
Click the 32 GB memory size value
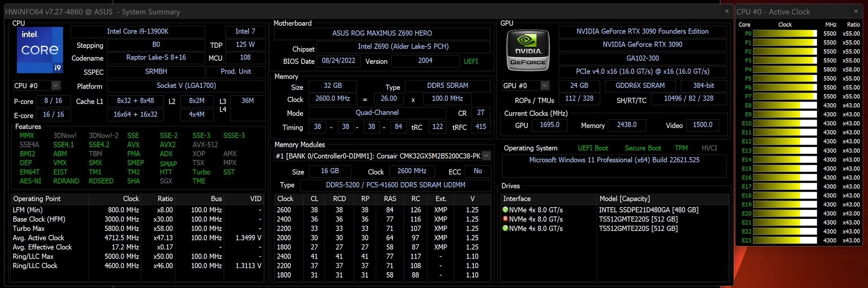point(333,86)
